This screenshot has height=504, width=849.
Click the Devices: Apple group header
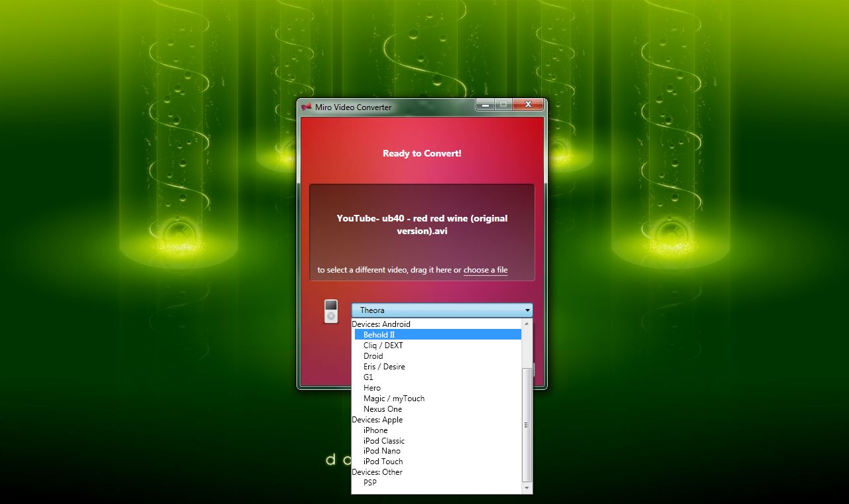[377, 420]
